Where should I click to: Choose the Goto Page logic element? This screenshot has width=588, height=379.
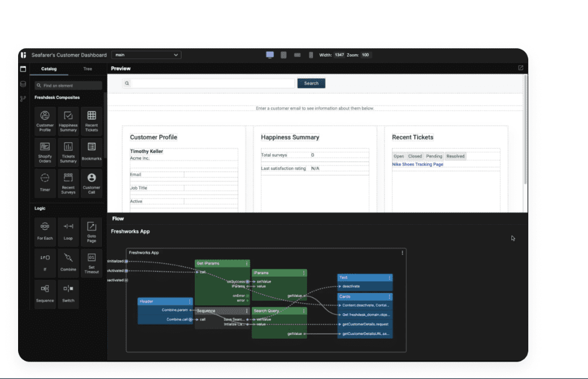[x=92, y=232]
